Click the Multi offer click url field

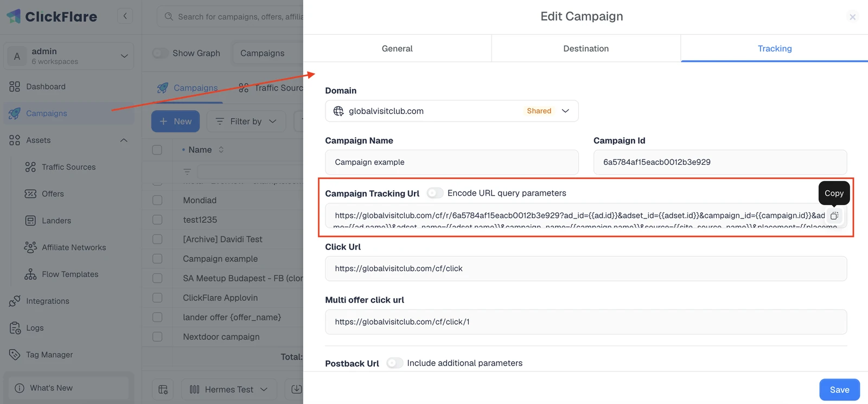click(586, 322)
